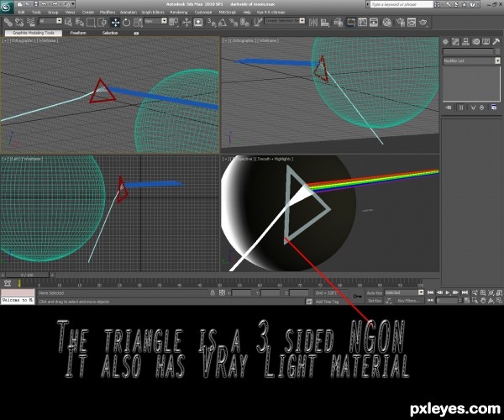Open Schematic View

374,22
